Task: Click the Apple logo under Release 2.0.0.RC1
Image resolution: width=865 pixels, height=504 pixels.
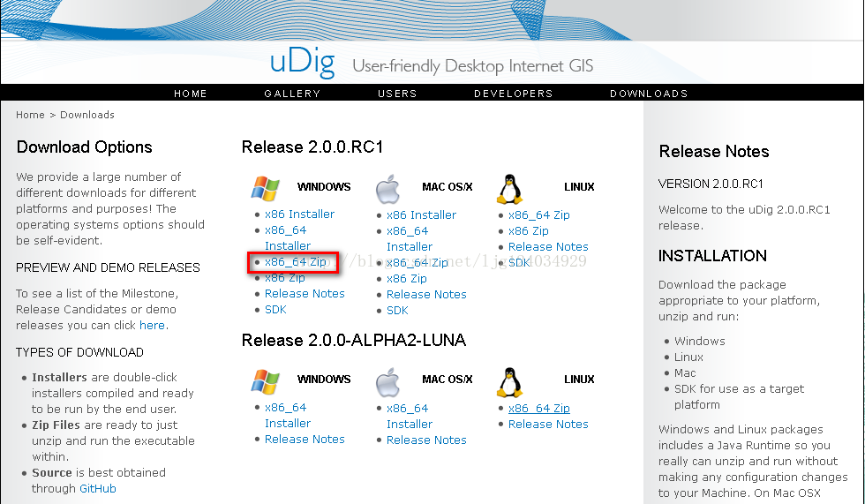Action: (x=387, y=189)
